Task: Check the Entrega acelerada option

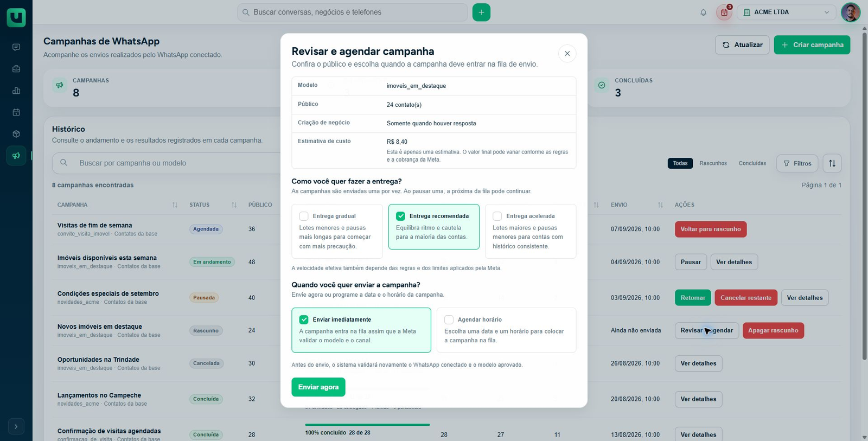Action: [x=497, y=216]
